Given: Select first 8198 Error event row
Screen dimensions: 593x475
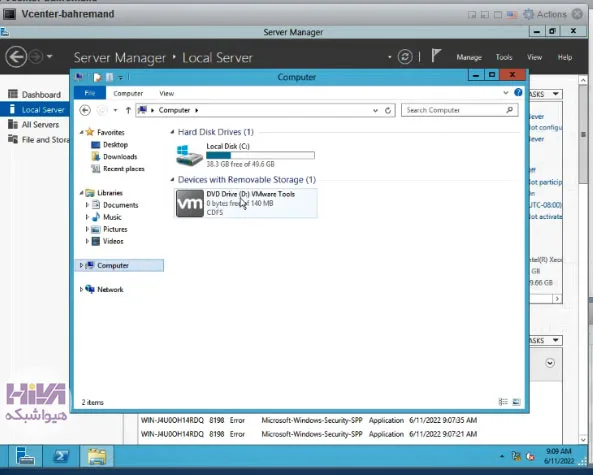Looking at the screenshot, I should 309,420.
